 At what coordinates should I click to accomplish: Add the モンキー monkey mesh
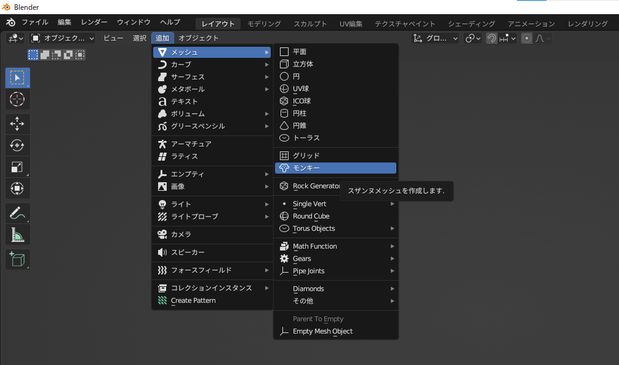(x=336, y=168)
